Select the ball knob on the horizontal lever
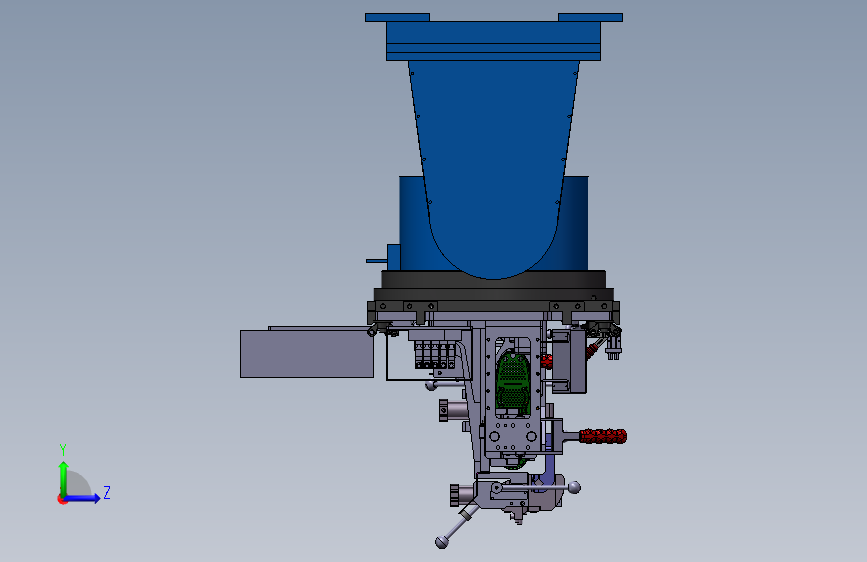This screenshot has width=867, height=562. tap(574, 487)
